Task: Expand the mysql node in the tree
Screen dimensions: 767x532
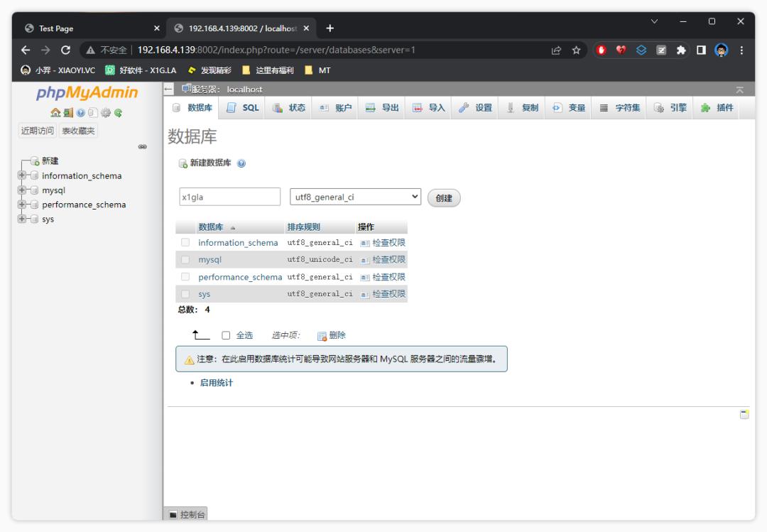Action: (21, 190)
